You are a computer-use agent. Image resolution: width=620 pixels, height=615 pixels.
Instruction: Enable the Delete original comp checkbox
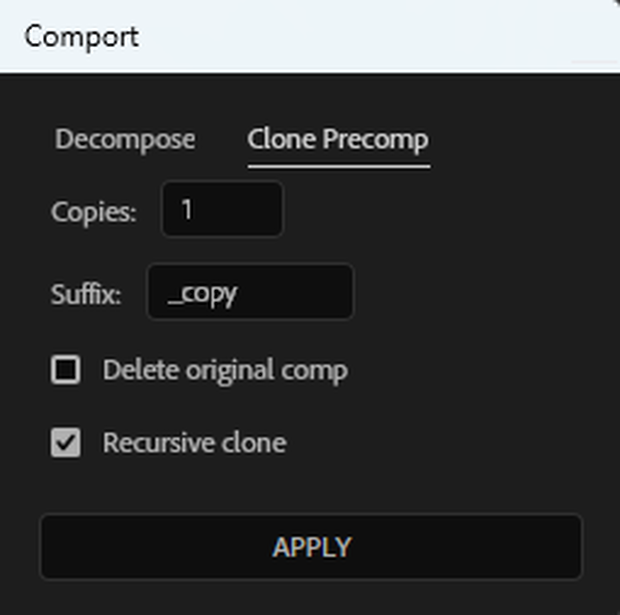(66, 369)
